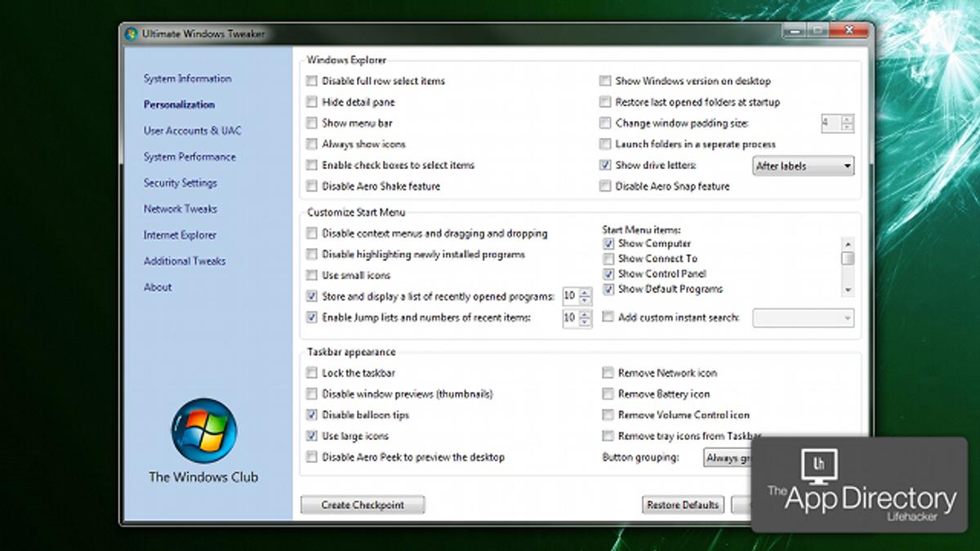
Task: Tick the Lock the taskbar checkbox
Action: (x=311, y=373)
